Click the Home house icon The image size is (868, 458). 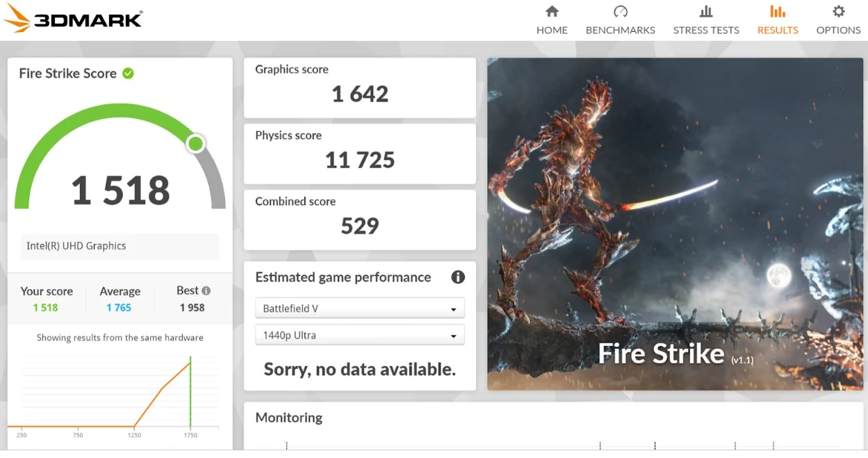552,11
